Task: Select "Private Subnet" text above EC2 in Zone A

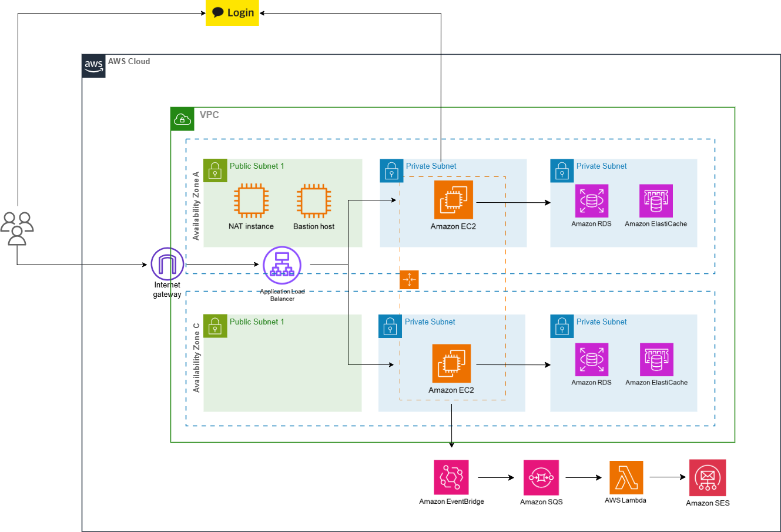Action: (431, 166)
